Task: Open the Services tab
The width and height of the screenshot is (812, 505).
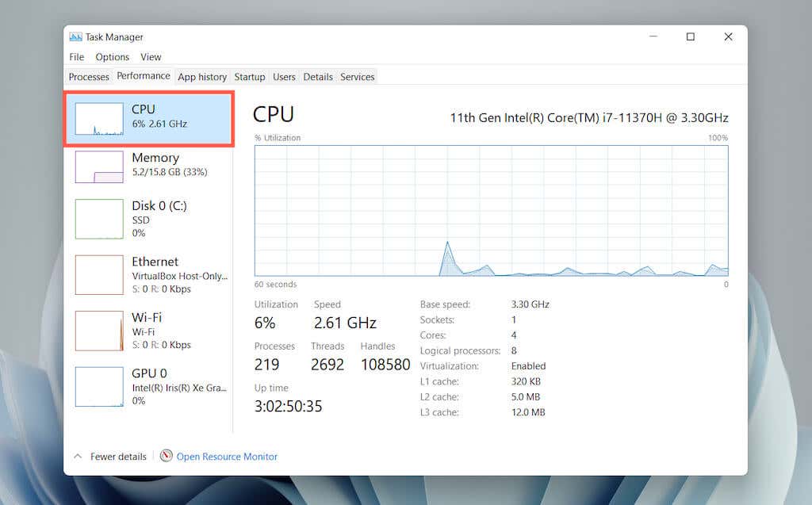Action: click(358, 77)
